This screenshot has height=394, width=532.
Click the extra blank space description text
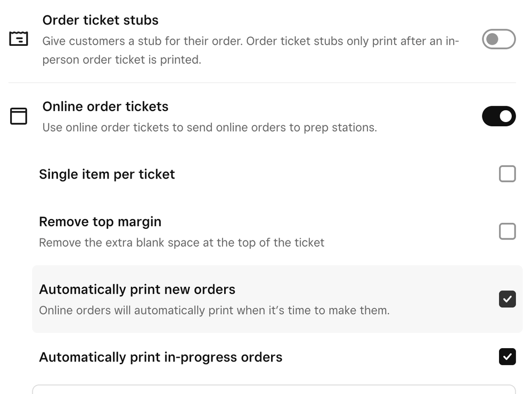(181, 243)
